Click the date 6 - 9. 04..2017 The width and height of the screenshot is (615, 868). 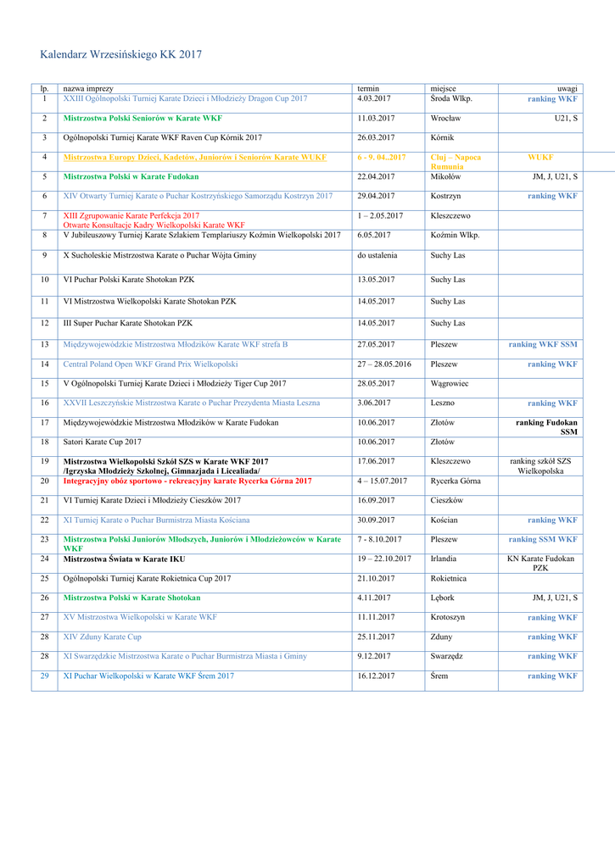pos(382,158)
